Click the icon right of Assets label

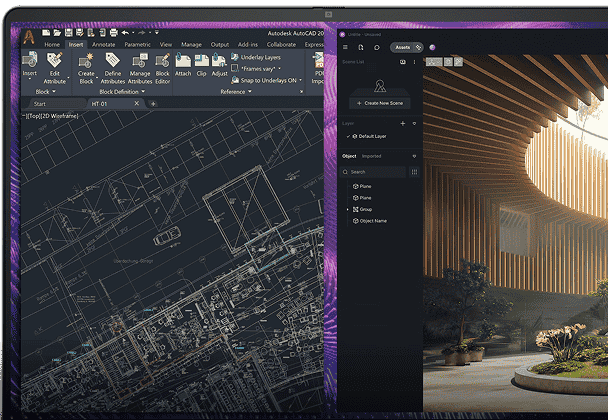(418, 47)
